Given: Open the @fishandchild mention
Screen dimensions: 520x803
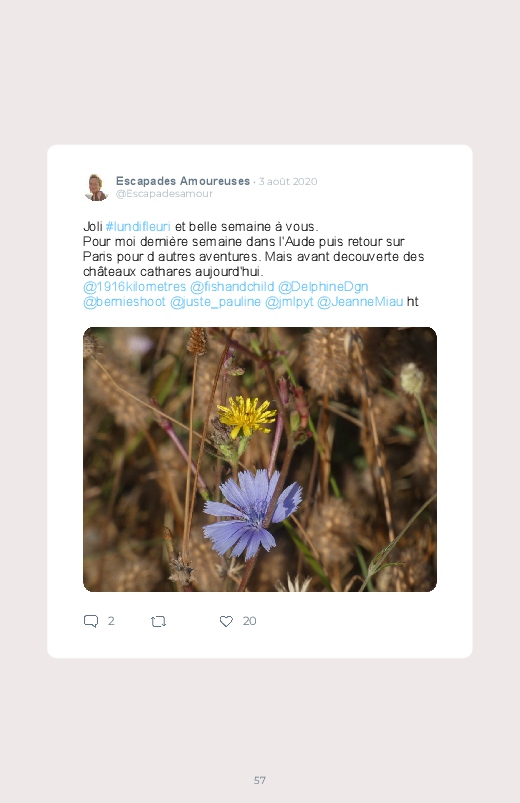Looking at the screenshot, I should coord(232,286).
